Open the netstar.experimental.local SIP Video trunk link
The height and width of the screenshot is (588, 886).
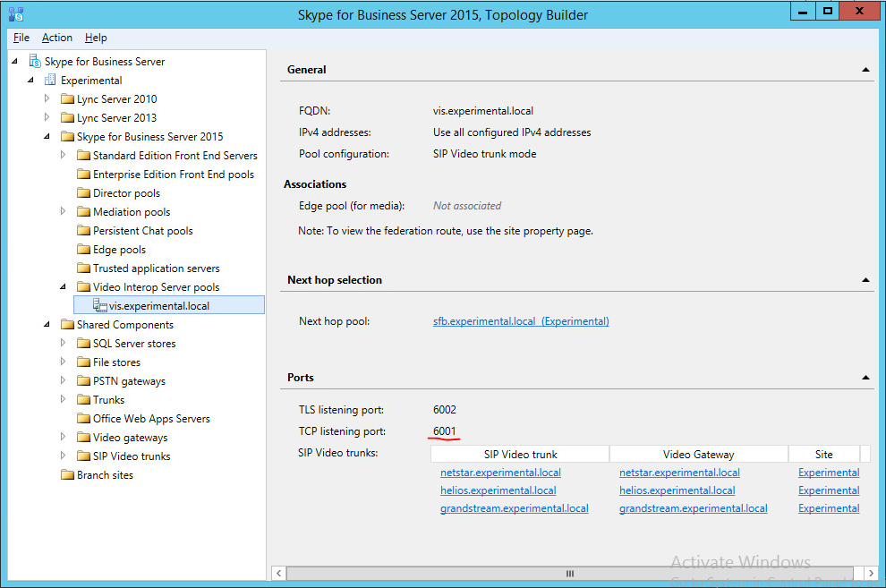coord(500,473)
